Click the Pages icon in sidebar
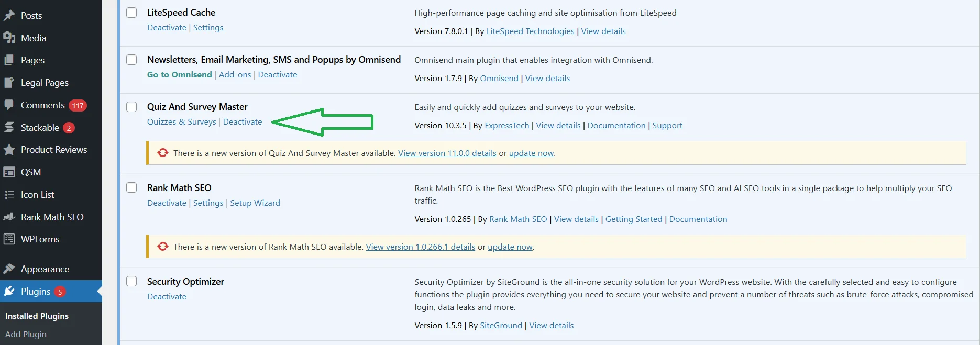980x345 pixels. [x=9, y=60]
